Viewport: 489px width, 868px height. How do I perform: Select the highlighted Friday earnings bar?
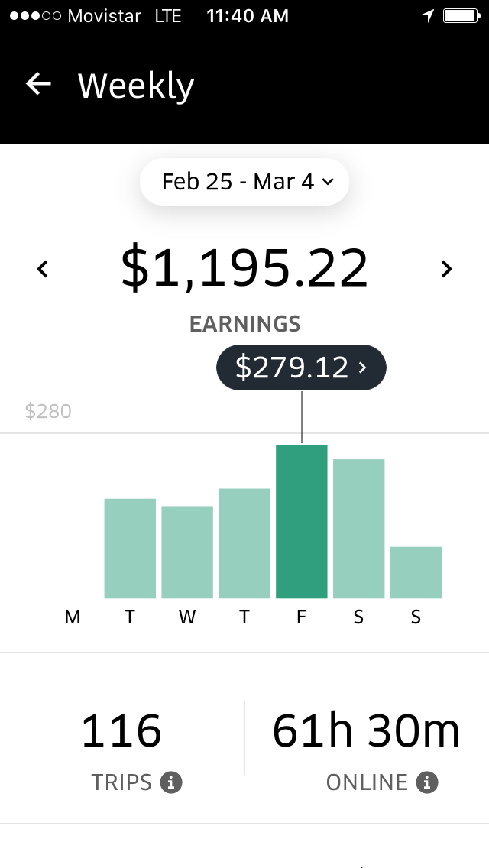302,521
